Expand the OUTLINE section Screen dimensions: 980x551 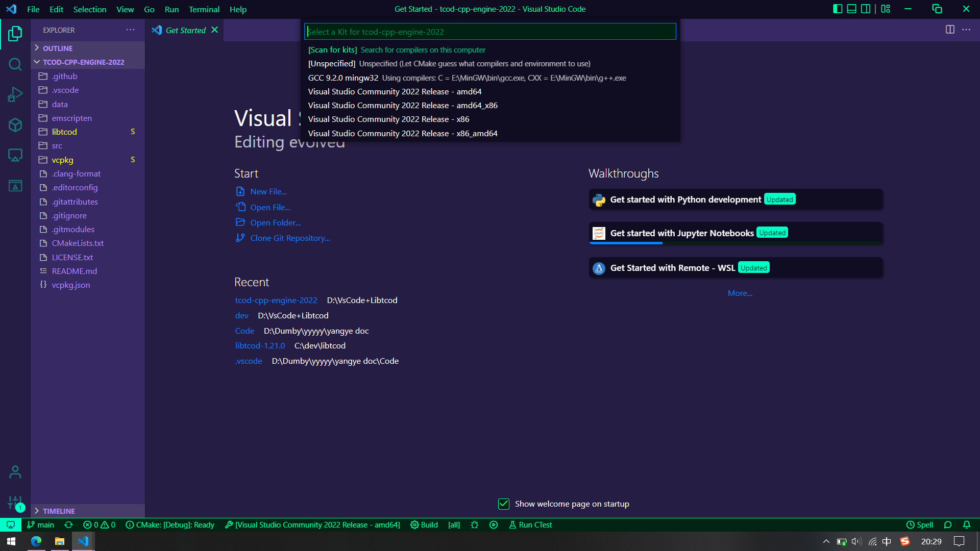coord(57,48)
